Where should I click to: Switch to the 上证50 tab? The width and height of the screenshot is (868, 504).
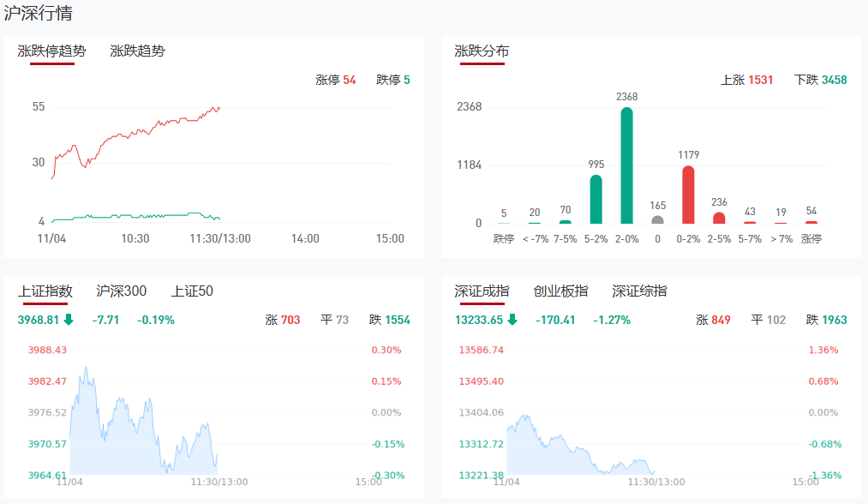click(x=192, y=291)
